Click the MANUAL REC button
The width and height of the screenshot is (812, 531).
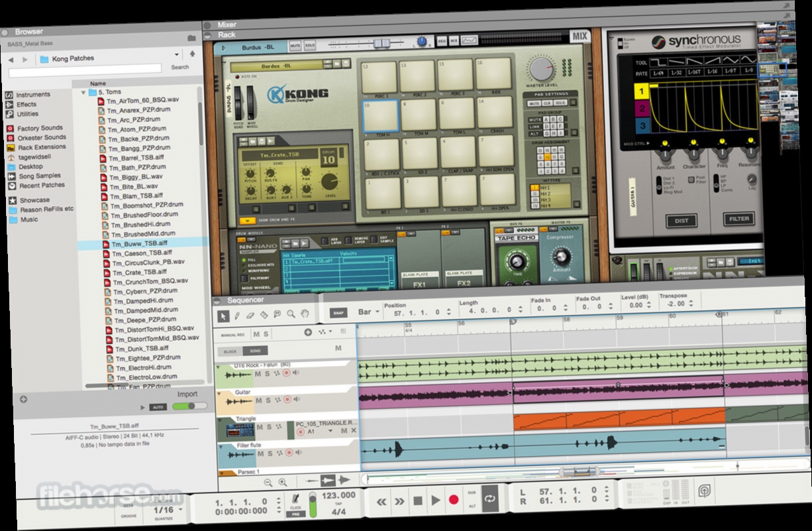[232, 335]
